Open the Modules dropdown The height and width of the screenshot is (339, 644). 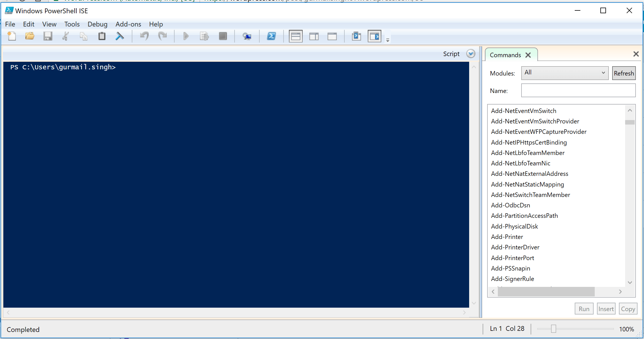(x=564, y=73)
